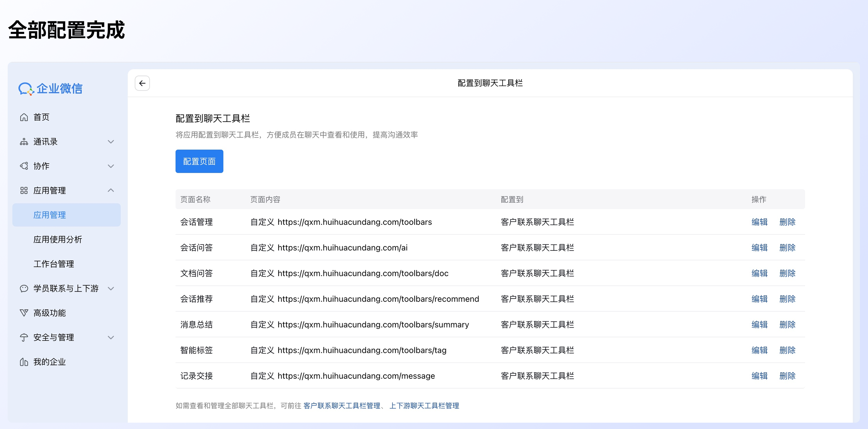
Task: Edit the 记录交接 row
Action: [x=759, y=376]
